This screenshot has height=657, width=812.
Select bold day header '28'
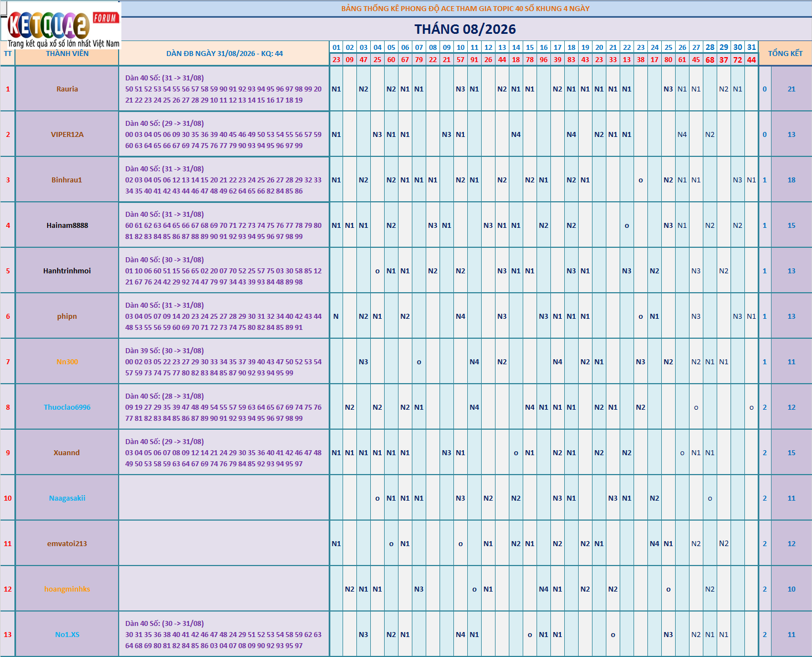(x=710, y=47)
